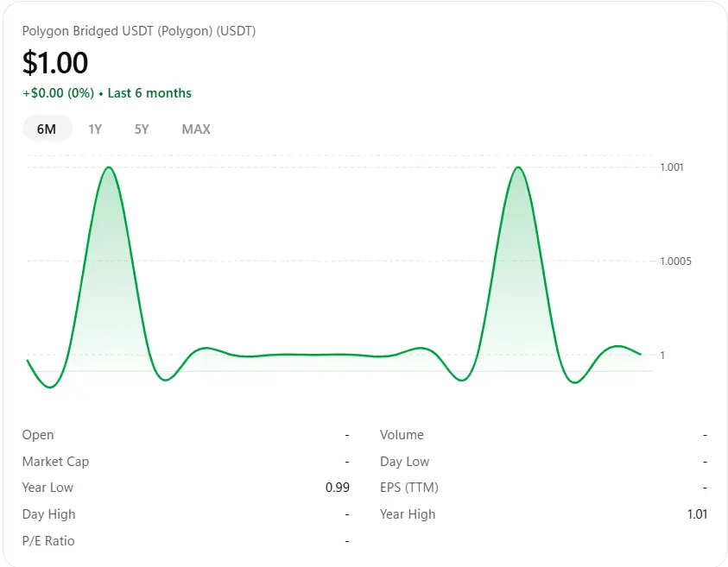Viewport: 728px width, 567px height.
Task: Click the 1.01 Year High value
Action: point(698,514)
